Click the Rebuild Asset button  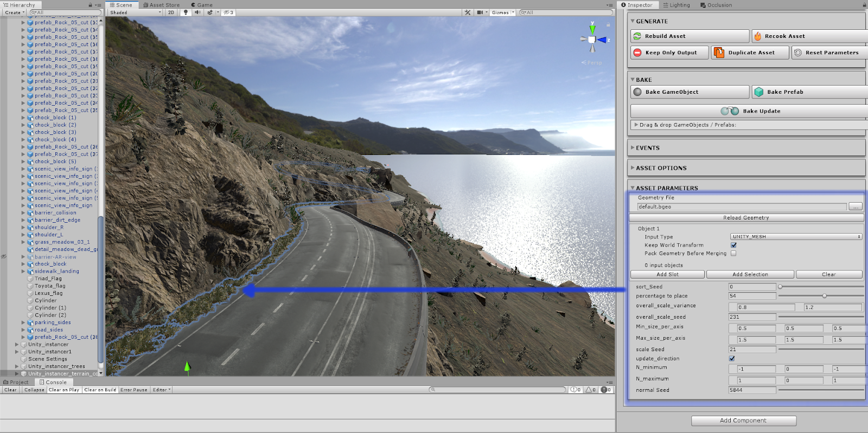(665, 36)
